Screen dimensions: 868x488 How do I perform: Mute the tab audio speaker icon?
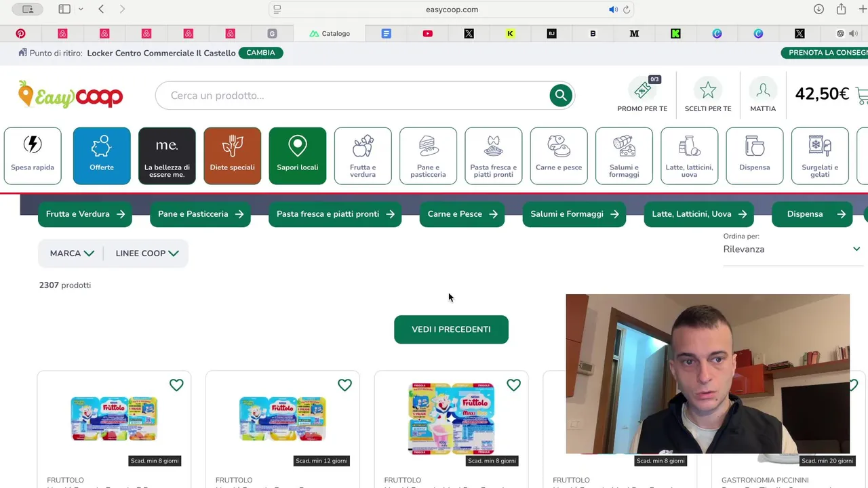(613, 9)
